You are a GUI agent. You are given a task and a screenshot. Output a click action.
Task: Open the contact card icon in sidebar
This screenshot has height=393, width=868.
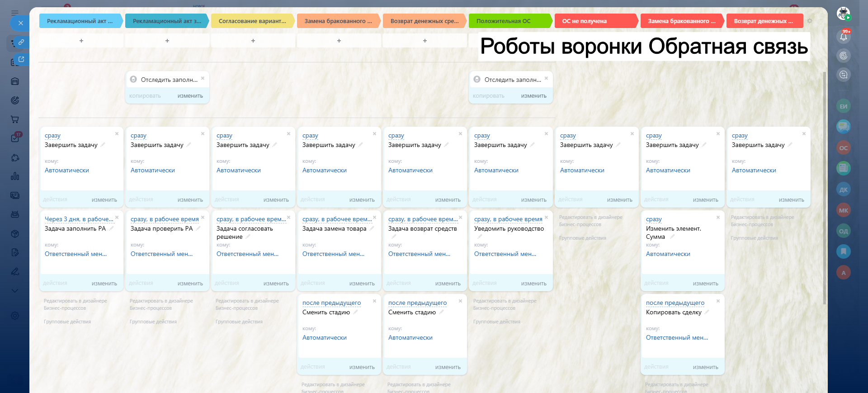15,195
